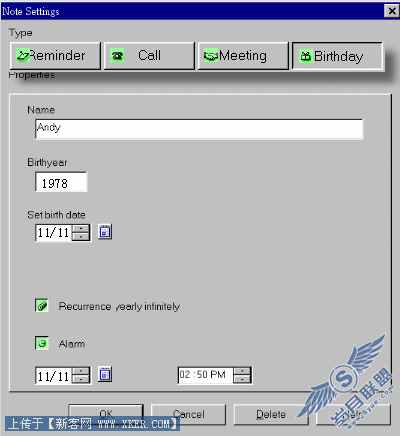
Task: Increase alarm time with up spinner
Action: (x=242, y=371)
